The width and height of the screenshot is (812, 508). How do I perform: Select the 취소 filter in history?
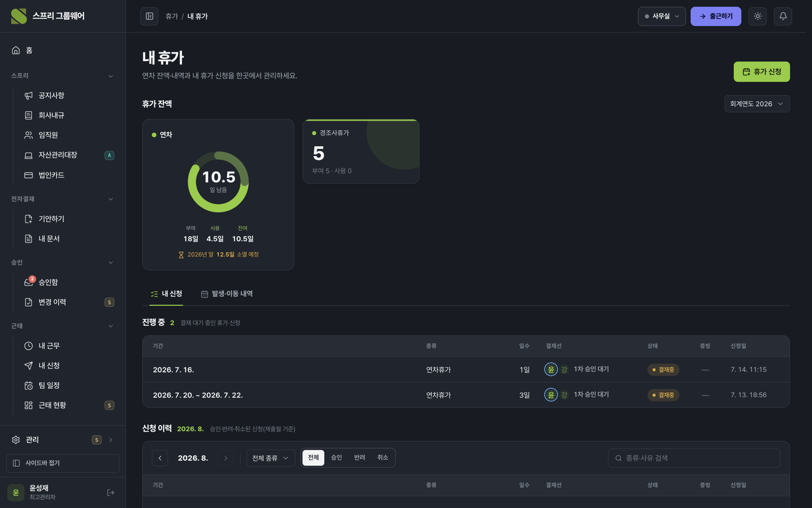click(x=383, y=458)
